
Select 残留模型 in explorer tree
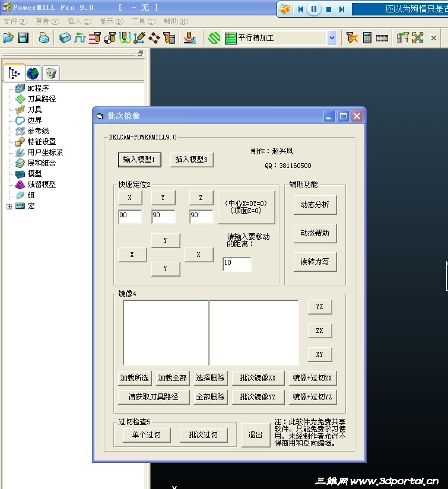click(42, 185)
